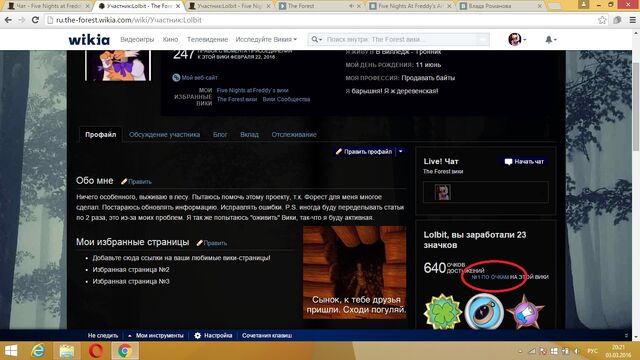Expand the user avatar menu arrow

(x=524, y=40)
